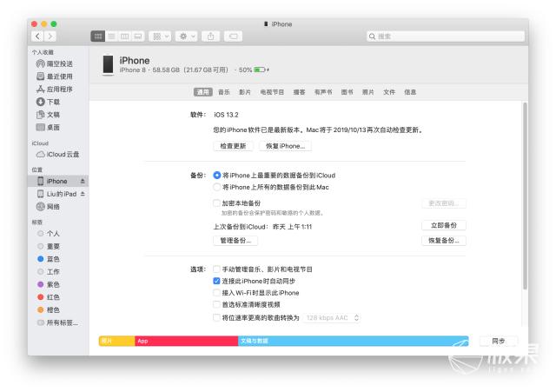Open Network (网络) in sidebar
556x392 pixels.
[49, 207]
